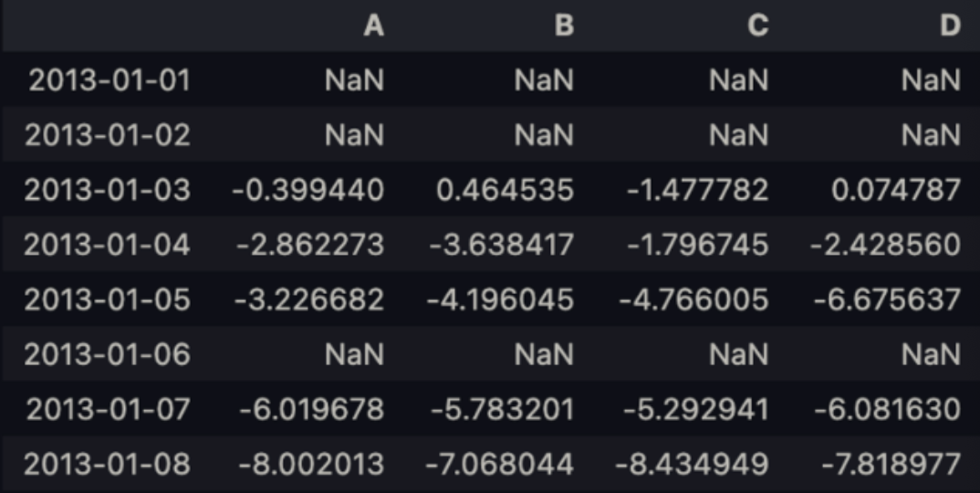Screen dimensions: 980x493
Task: Select row index 2013-01-08
Action: (108, 464)
